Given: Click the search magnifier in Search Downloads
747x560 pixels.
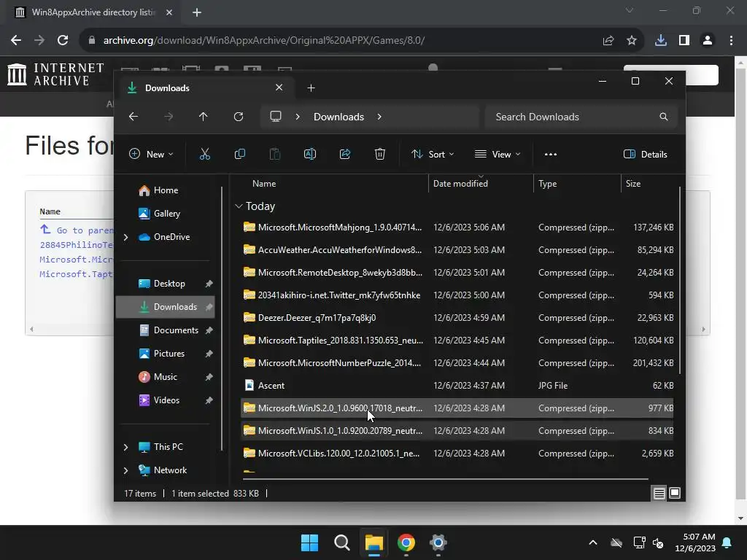Looking at the screenshot, I should [663, 117].
